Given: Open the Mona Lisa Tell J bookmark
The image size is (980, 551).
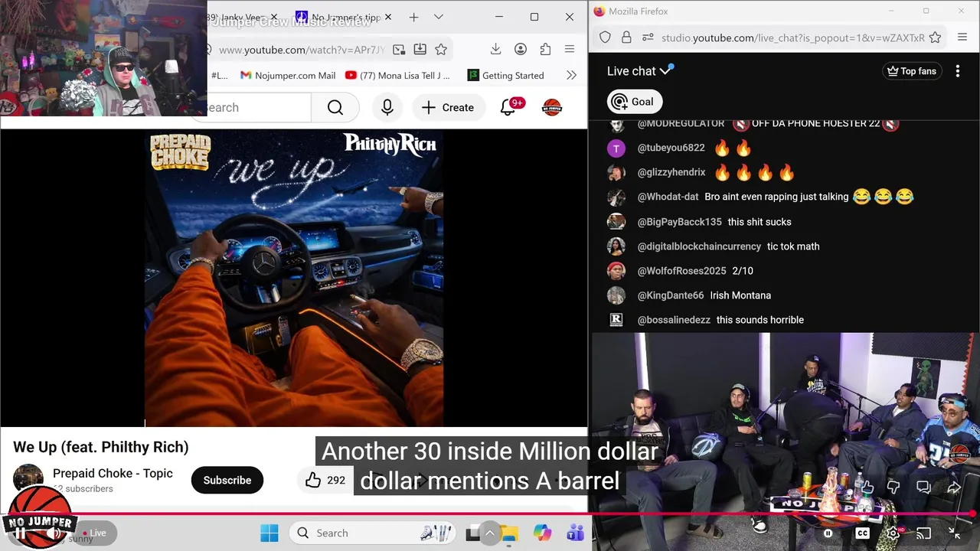Looking at the screenshot, I should (x=397, y=75).
